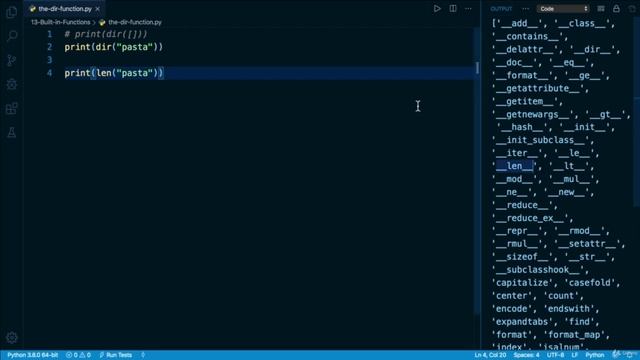Change end of line sequence LF
Viewport: 640px width, 360px height.
coord(574,355)
